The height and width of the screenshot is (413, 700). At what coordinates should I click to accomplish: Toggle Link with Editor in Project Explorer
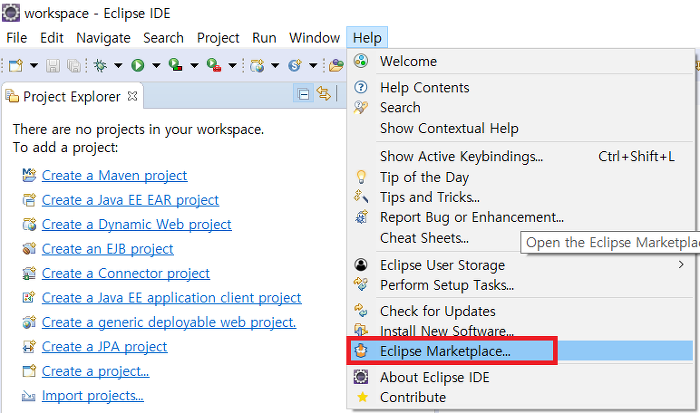point(324,94)
